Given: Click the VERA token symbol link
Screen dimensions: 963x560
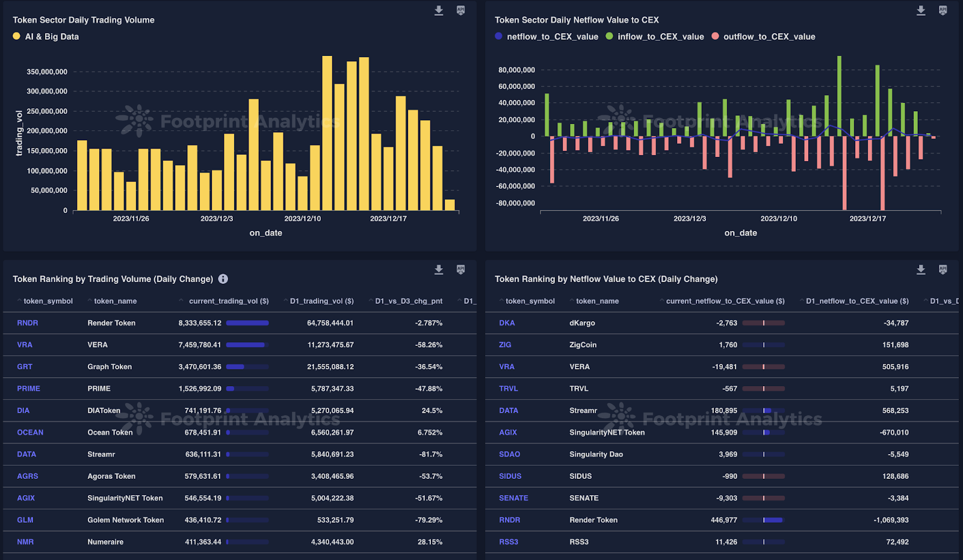Looking at the screenshot, I should 25,345.
